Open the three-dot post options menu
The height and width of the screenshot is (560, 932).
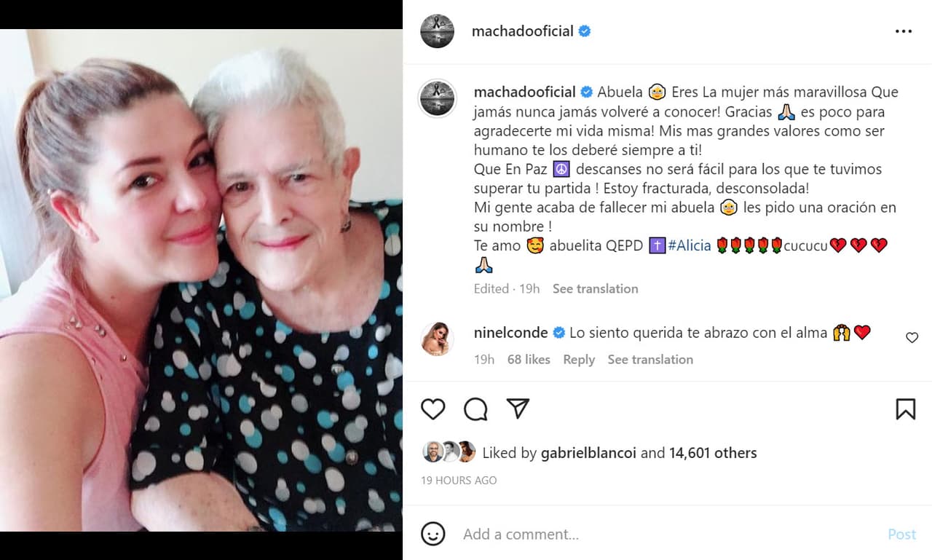click(x=904, y=31)
